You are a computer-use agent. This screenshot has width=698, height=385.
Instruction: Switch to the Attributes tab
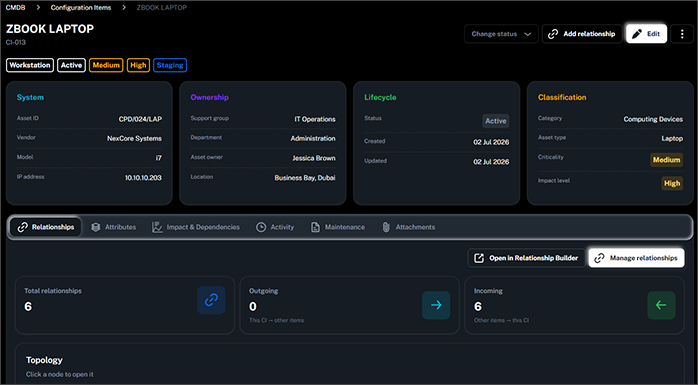click(114, 227)
